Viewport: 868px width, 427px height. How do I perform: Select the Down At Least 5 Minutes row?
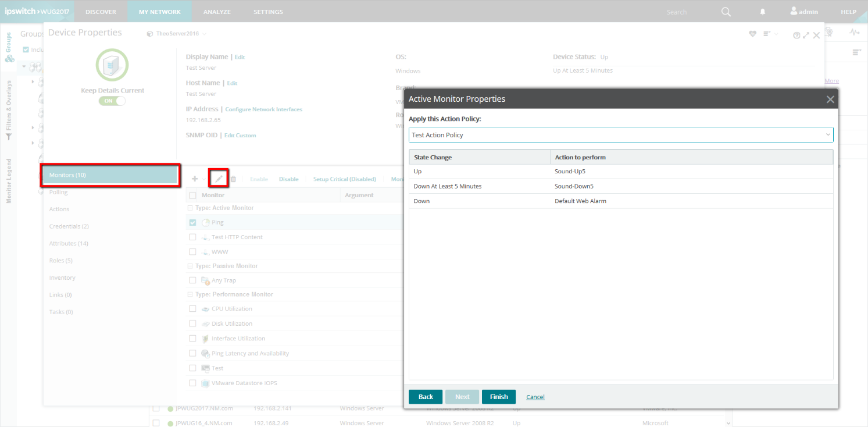(x=621, y=186)
